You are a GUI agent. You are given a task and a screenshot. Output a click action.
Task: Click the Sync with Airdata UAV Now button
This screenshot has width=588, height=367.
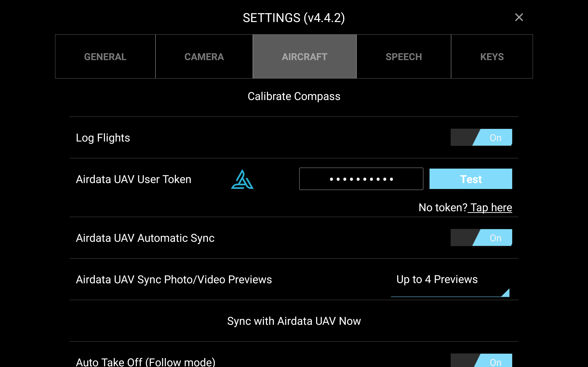point(294,320)
